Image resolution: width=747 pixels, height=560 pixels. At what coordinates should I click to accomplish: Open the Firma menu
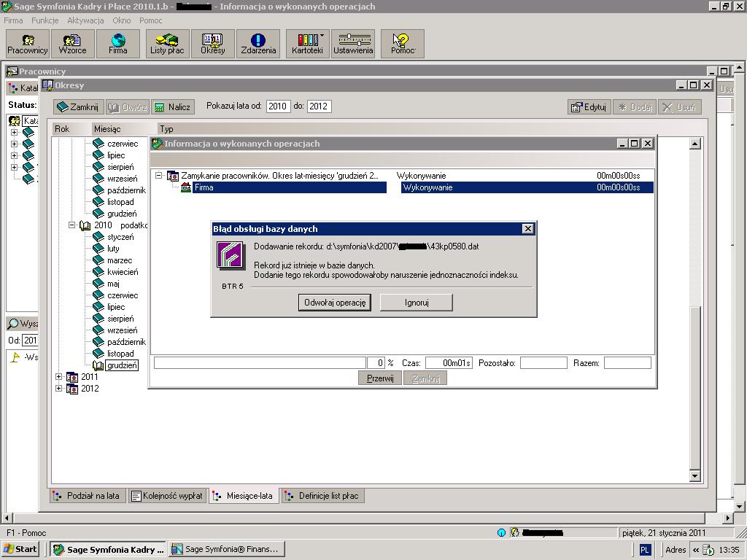[13, 20]
